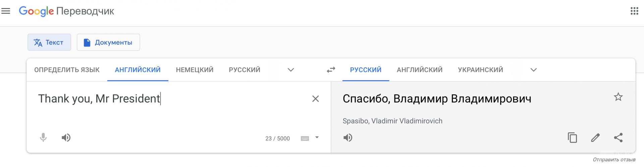
Task: Click the pencil suggest edit icon
Action: pyautogui.click(x=595, y=138)
